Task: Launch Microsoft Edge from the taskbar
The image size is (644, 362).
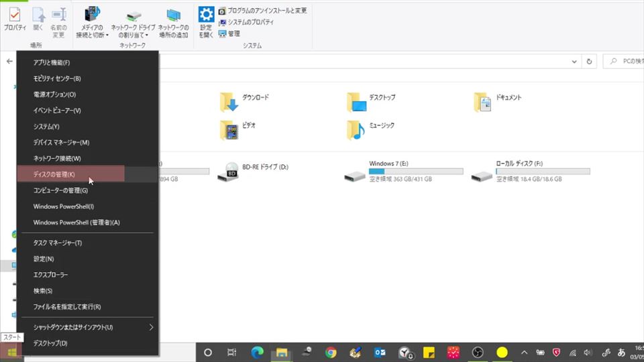Action: 257,352
